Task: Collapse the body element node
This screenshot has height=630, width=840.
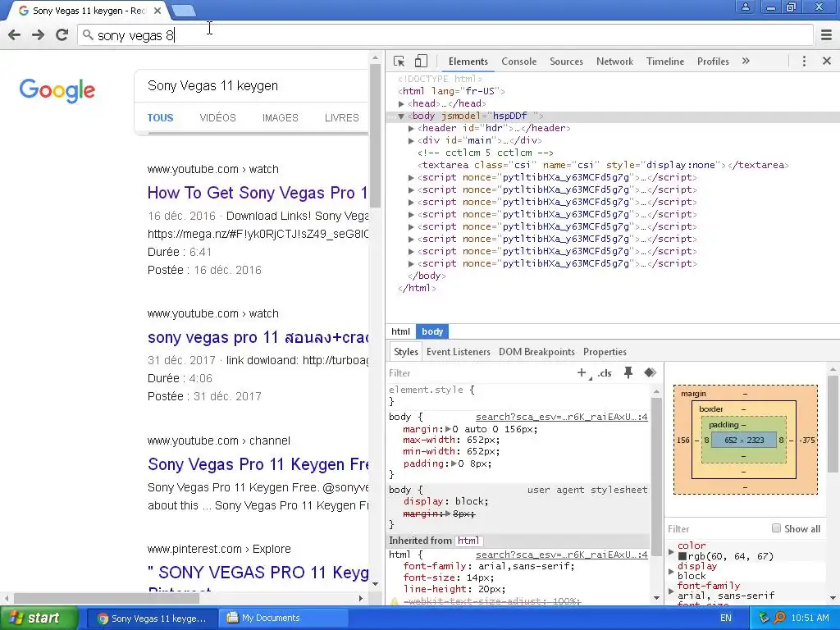Action: 401,116
